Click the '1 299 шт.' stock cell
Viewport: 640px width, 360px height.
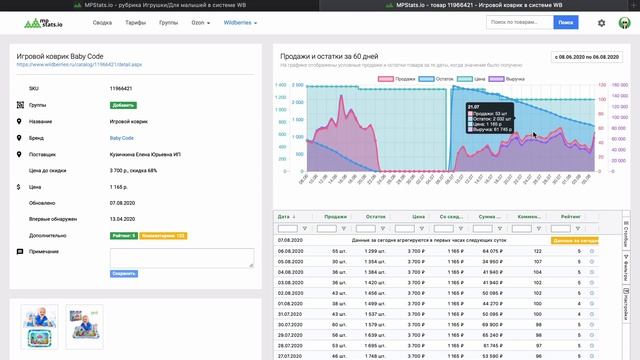(x=375, y=251)
